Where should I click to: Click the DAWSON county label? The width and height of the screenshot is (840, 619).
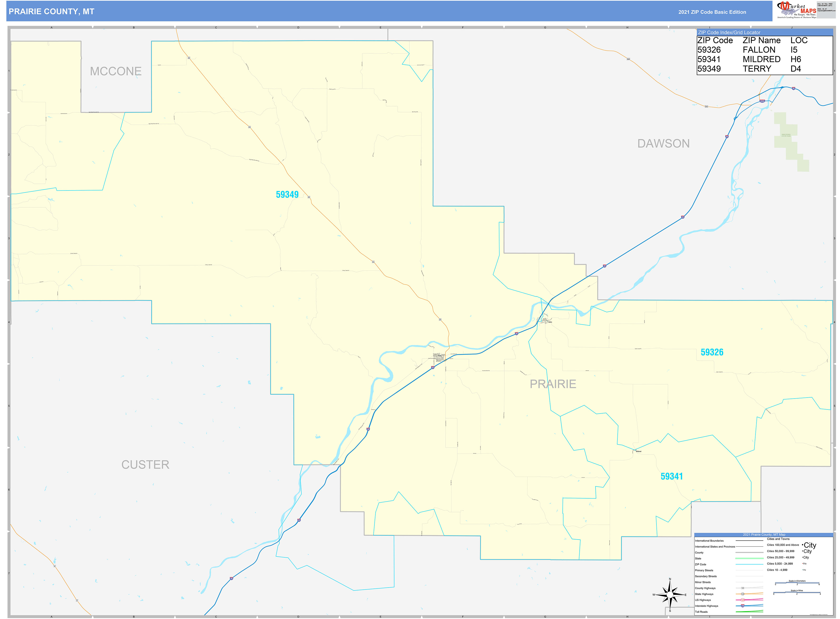pyautogui.click(x=664, y=144)
